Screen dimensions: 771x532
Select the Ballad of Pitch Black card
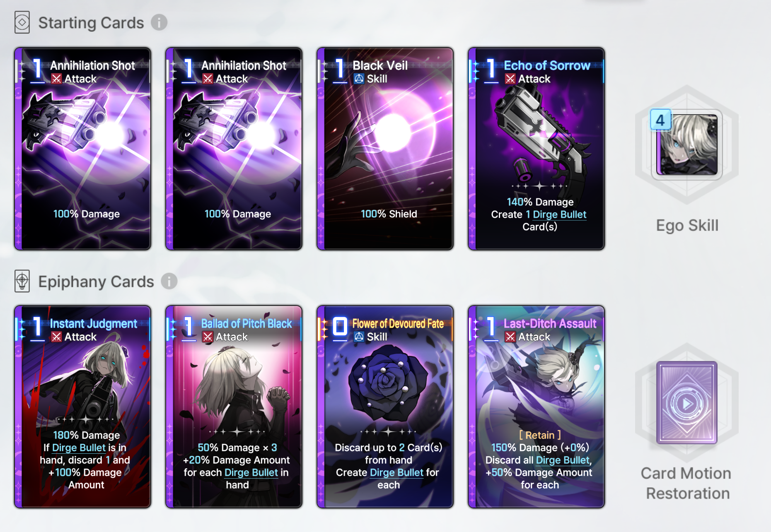pos(234,407)
